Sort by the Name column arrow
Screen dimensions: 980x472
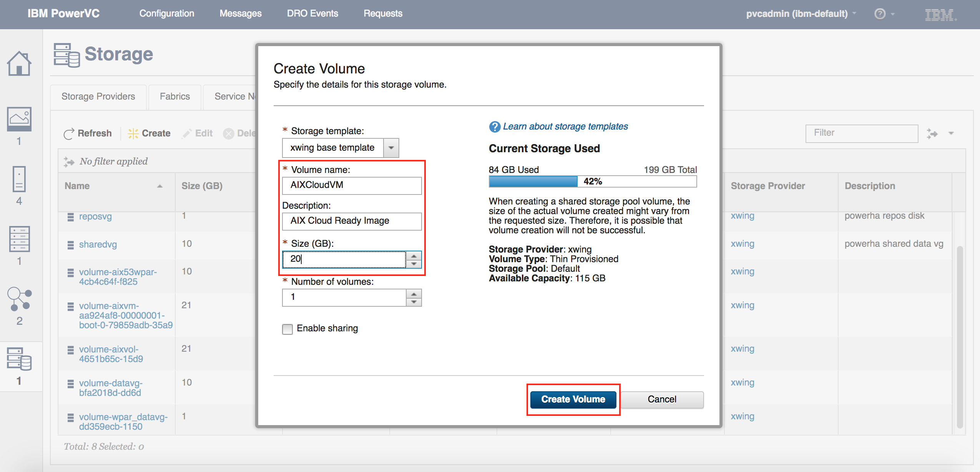click(160, 186)
